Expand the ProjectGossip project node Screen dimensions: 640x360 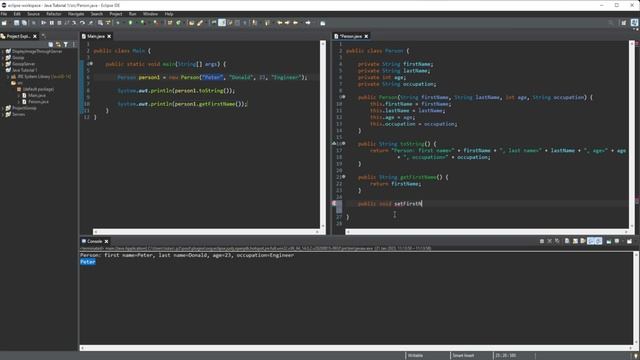(3, 108)
